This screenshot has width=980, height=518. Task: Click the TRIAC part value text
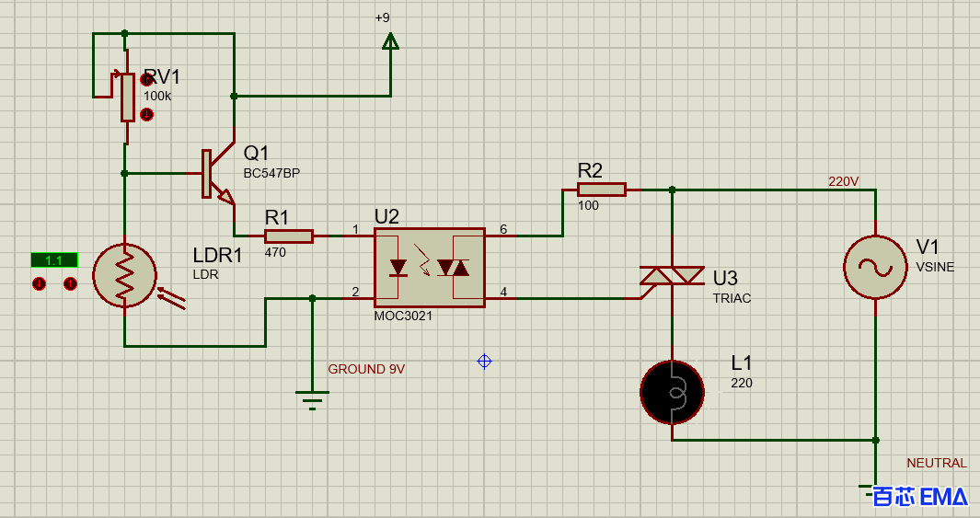(x=732, y=299)
